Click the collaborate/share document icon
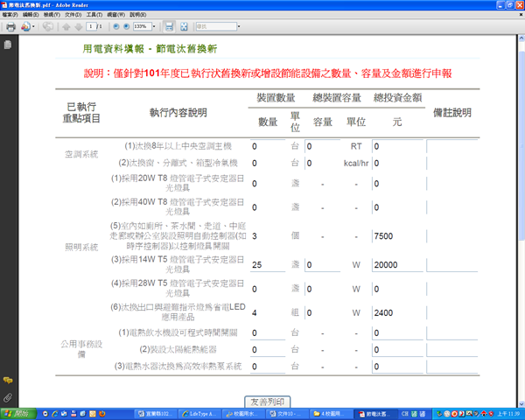Image resolution: width=525 pixels, height=420 pixels. [25, 26]
